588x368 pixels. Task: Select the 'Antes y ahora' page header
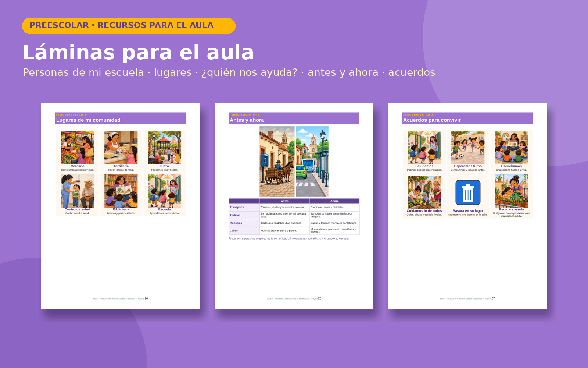point(294,118)
